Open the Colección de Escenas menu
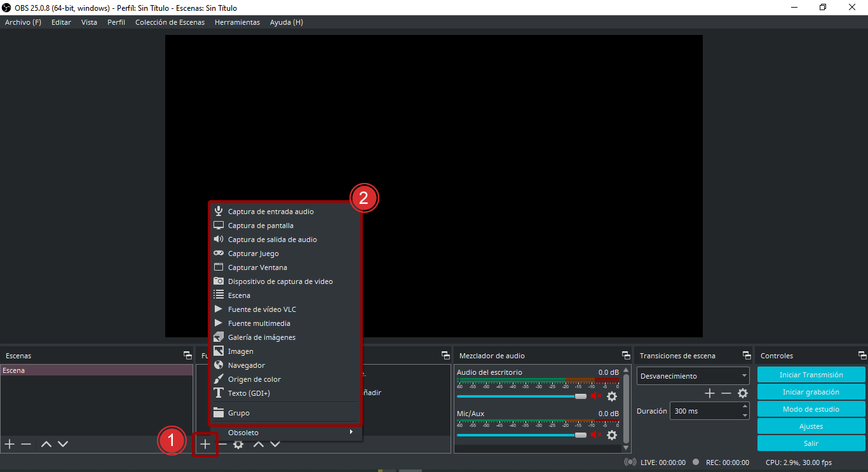The width and height of the screenshot is (868, 472). pos(170,22)
